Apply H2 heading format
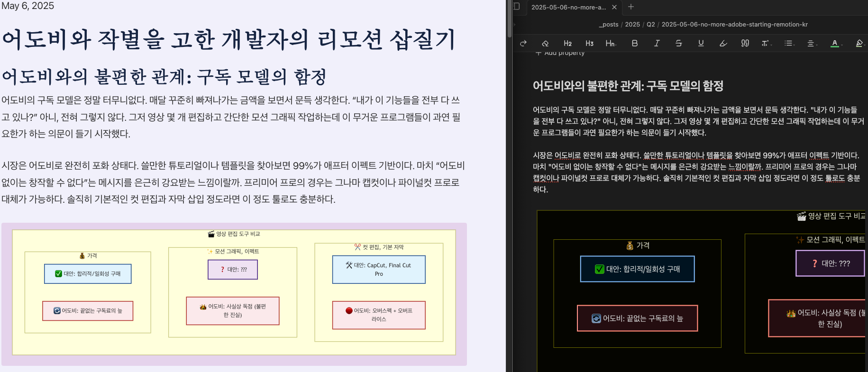 [x=567, y=43]
